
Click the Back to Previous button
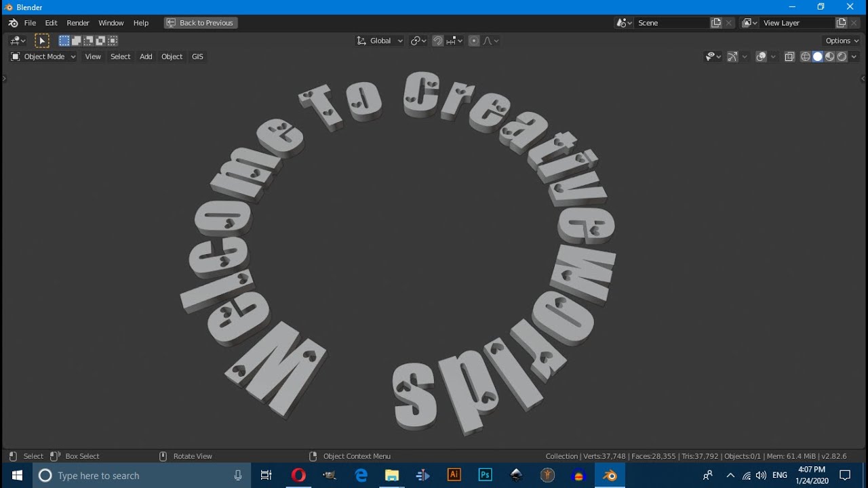coord(201,23)
